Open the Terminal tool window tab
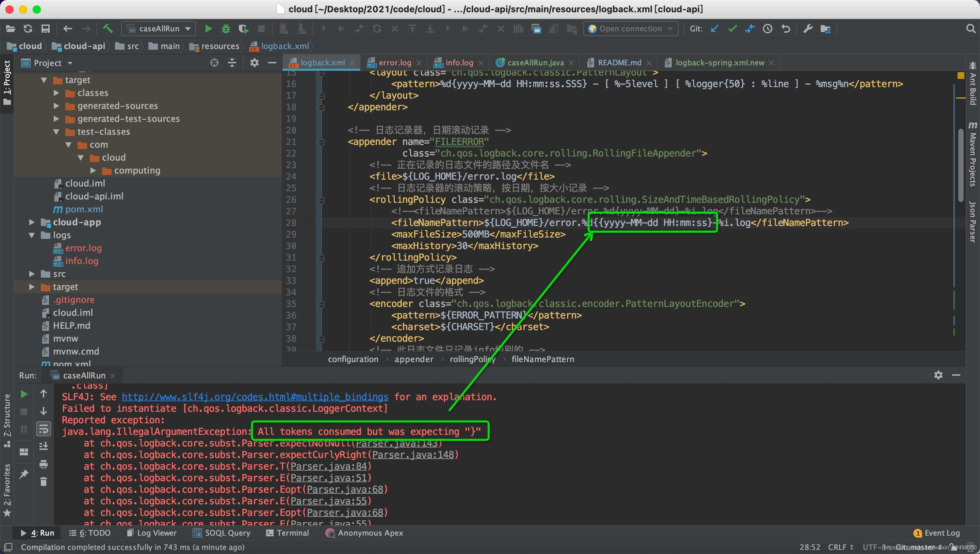Viewport: 980px width, 554px height. point(288,533)
